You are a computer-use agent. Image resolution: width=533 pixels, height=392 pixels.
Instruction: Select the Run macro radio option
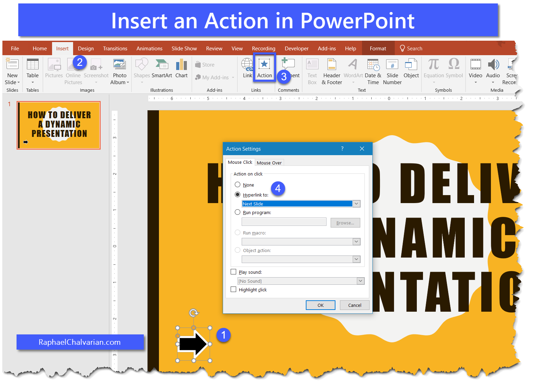(238, 232)
